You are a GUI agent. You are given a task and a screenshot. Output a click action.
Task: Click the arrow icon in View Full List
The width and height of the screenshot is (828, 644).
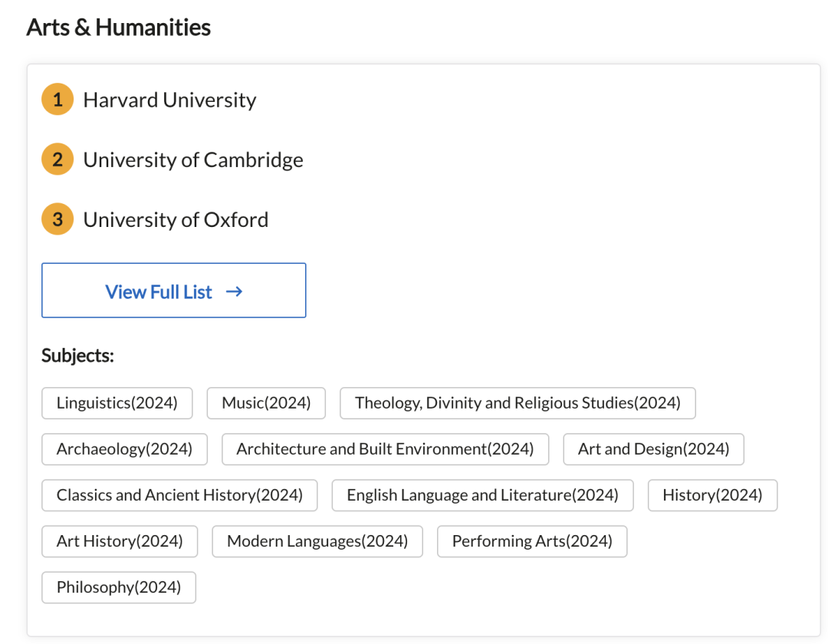click(234, 291)
